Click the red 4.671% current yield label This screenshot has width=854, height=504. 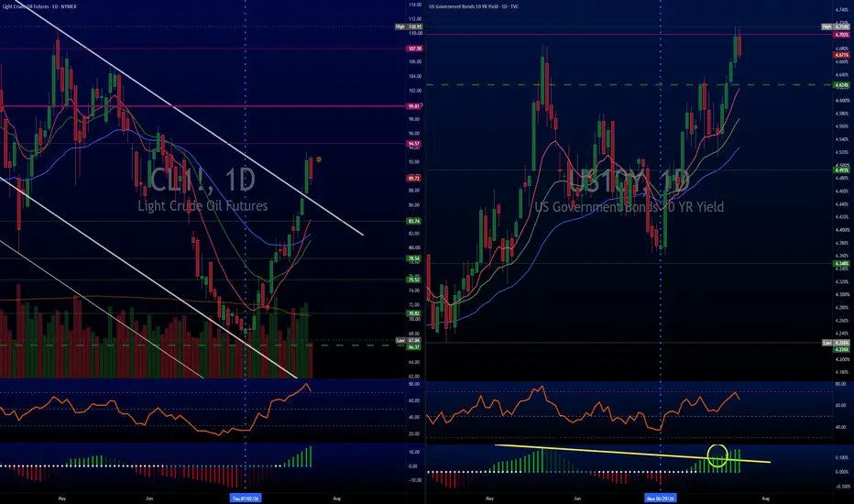[x=841, y=55]
